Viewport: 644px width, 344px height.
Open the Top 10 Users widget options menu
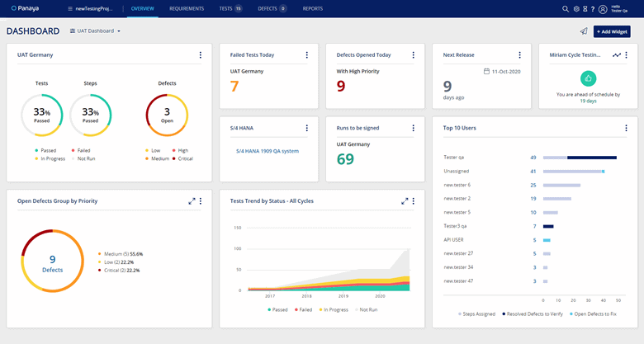627,128
